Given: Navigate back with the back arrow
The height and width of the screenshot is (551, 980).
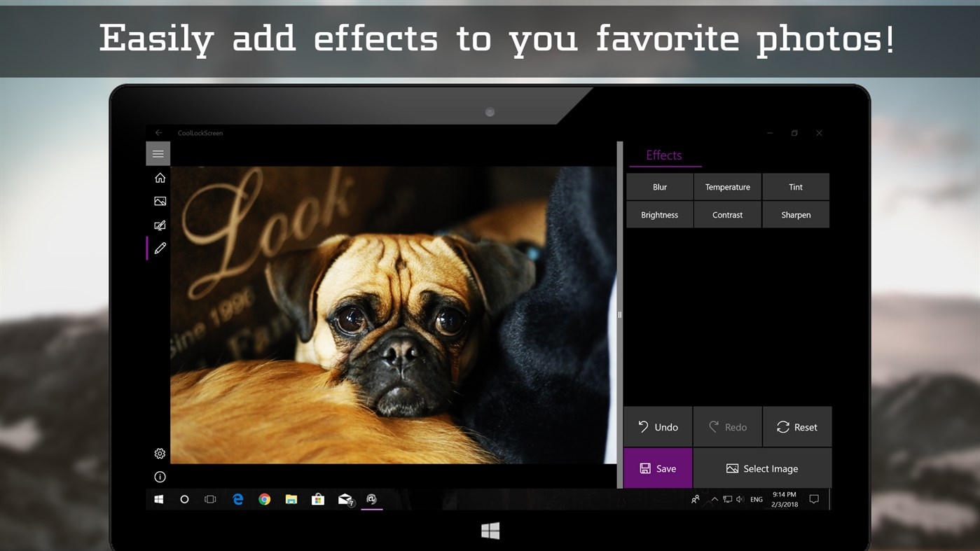Looking at the screenshot, I should [158, 132].
